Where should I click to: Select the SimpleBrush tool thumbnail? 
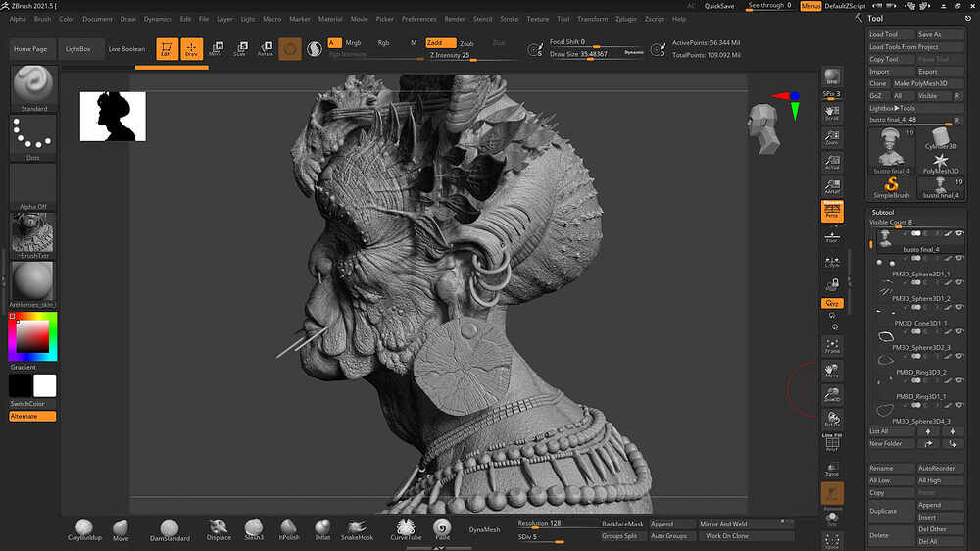[x=891, y=187]
